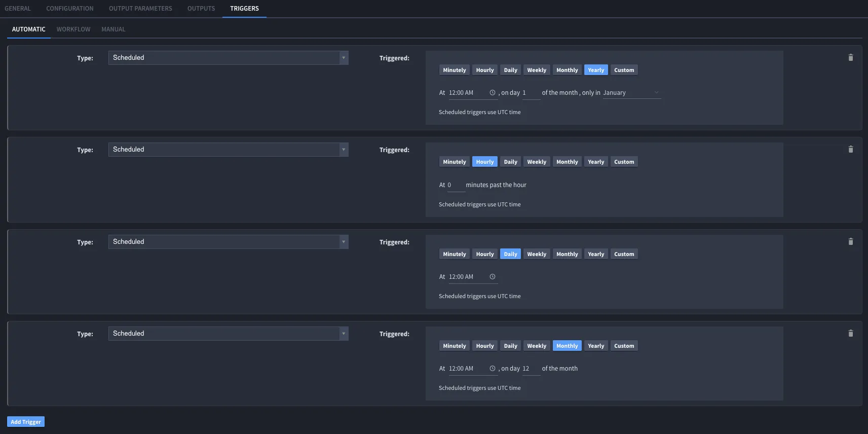
Task: Select Weekly in the third trigger
Action: (537, 254)
